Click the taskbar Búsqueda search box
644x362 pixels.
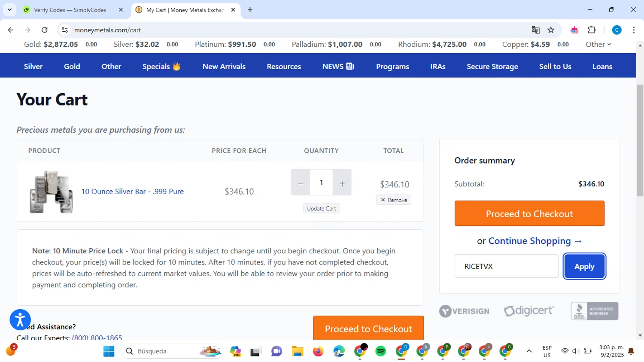(172, 351)
